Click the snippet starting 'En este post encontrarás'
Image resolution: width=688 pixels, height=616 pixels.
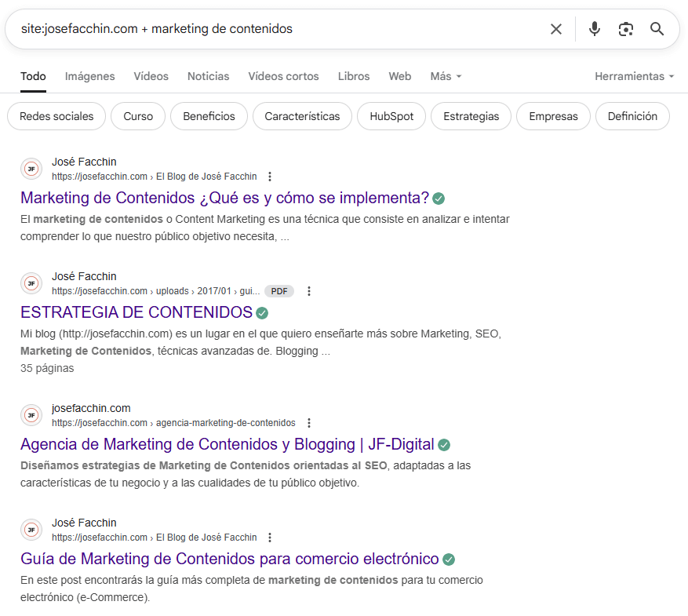coord(251,589)
